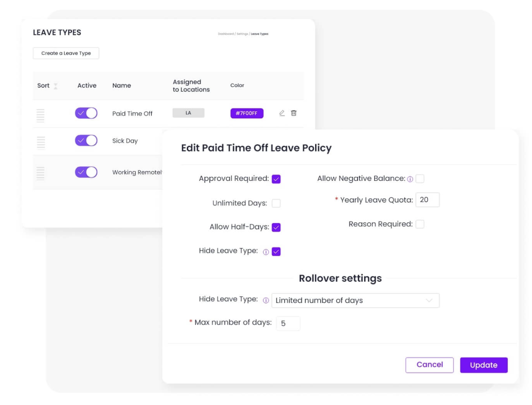
Task: Enable the Unlimited Days checkbox
Action: (276, 203)
